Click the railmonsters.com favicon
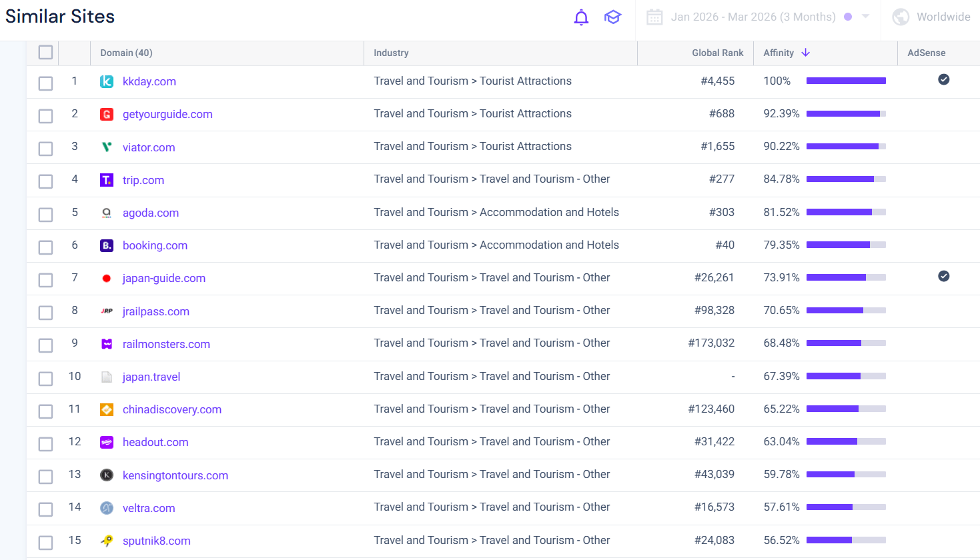This screenshot has width=980, height=560. (x=107, y=344)
